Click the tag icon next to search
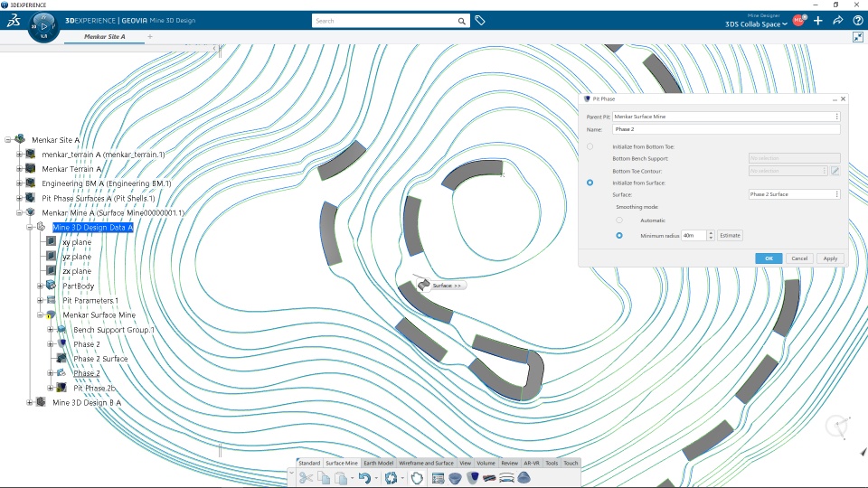This screenshot has height=488, width=868. tap(480, 21)
